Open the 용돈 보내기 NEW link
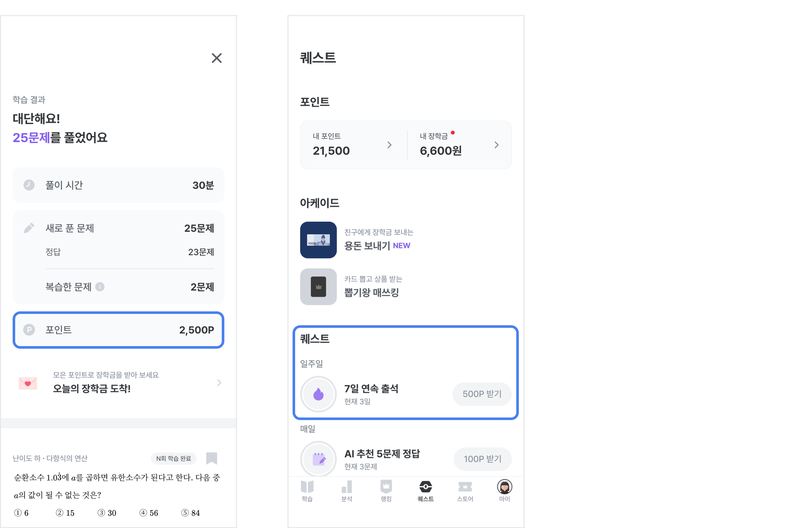Image resolution: width=812 pixels, height=528 pixels. 377,246
